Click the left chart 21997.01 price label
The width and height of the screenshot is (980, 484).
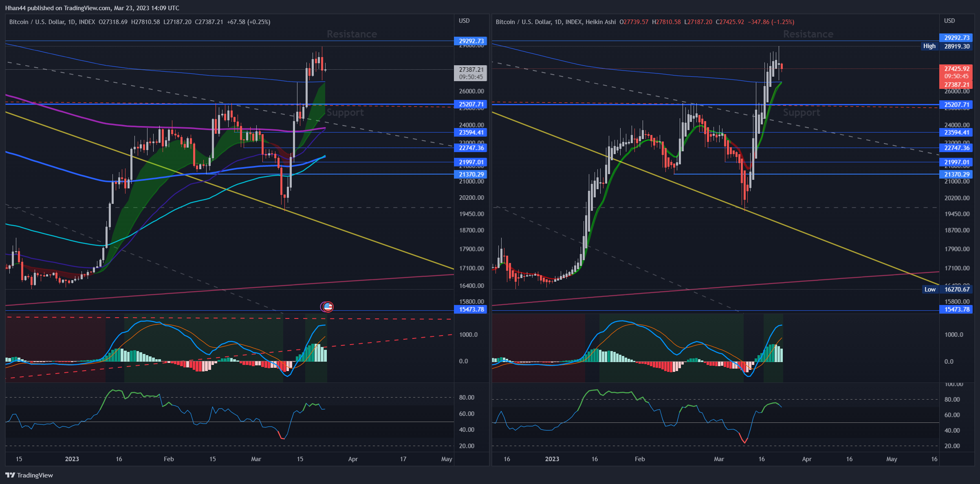coord(471,162)
